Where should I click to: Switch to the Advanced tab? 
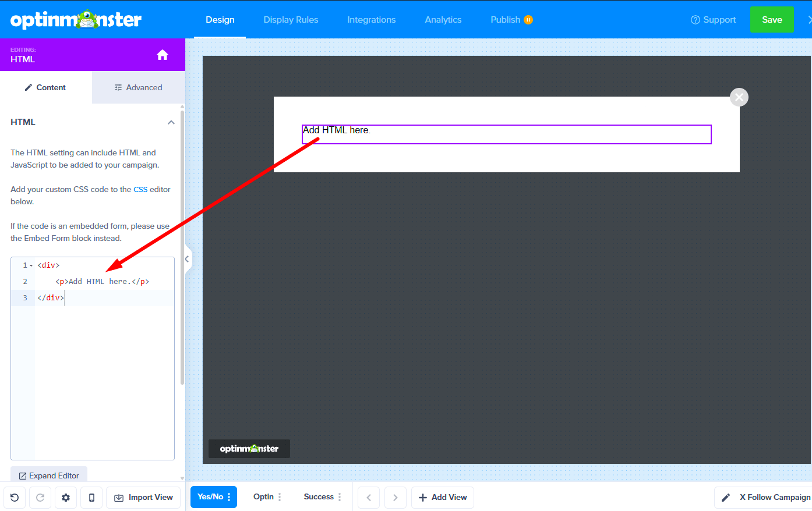139,87
